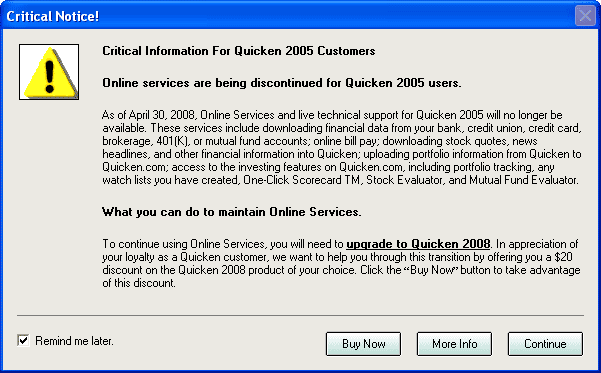Screen dimensions: 601x373
Task: Open More Info about the discontinuation
Action: click(x=454, y=344)
